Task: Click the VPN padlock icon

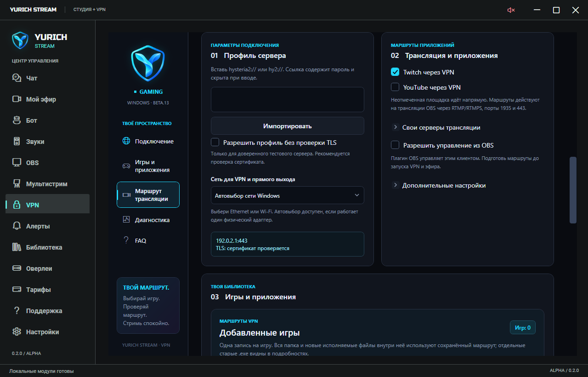Action: 17,205
